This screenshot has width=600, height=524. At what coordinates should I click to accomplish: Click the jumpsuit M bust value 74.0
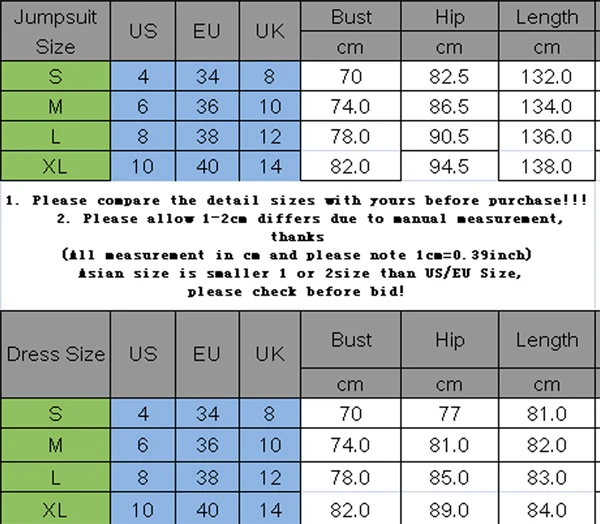point(351,106)
